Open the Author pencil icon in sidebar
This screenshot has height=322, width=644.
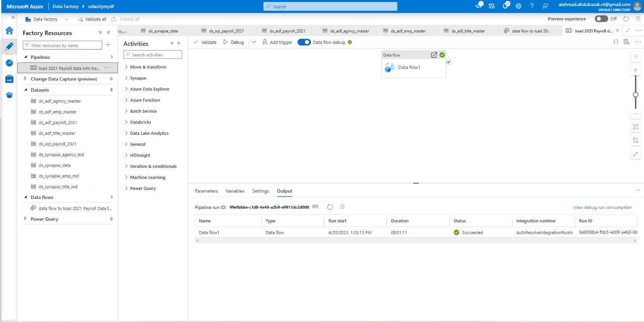9,47
